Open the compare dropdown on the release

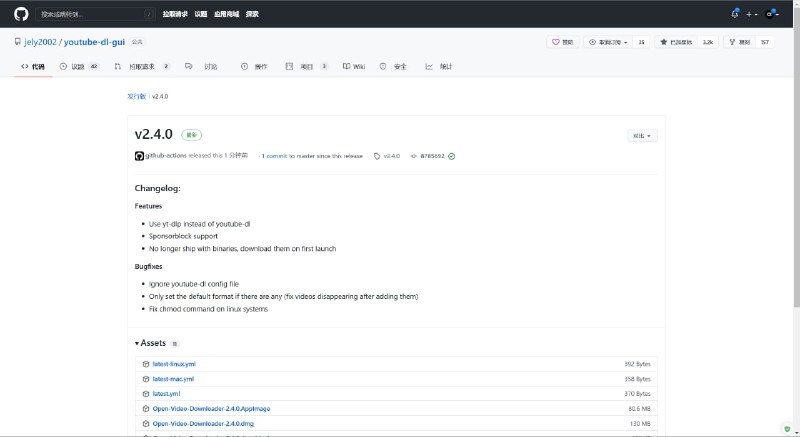pyautogui.click(x=641, y=135)
